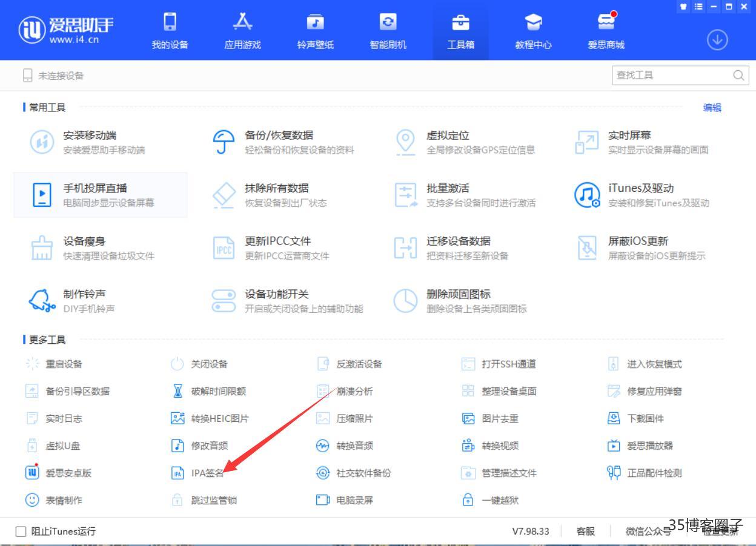Open 删除顽固图标 tool icon
Screen dimensions: 756x546
[x=405, y=300]
